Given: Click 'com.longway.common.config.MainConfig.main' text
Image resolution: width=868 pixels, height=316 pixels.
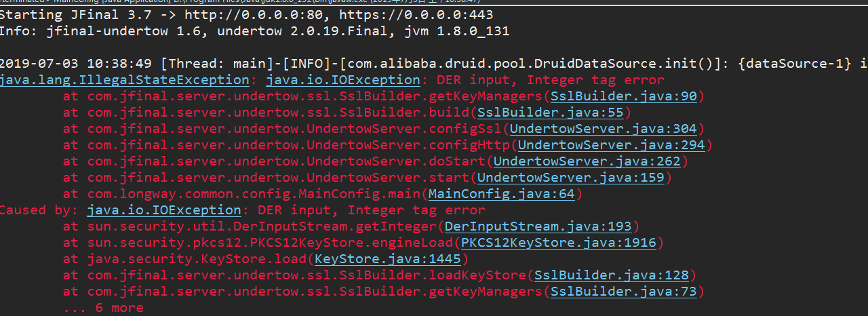Looking at the screenshot, I should click(254, 194).
